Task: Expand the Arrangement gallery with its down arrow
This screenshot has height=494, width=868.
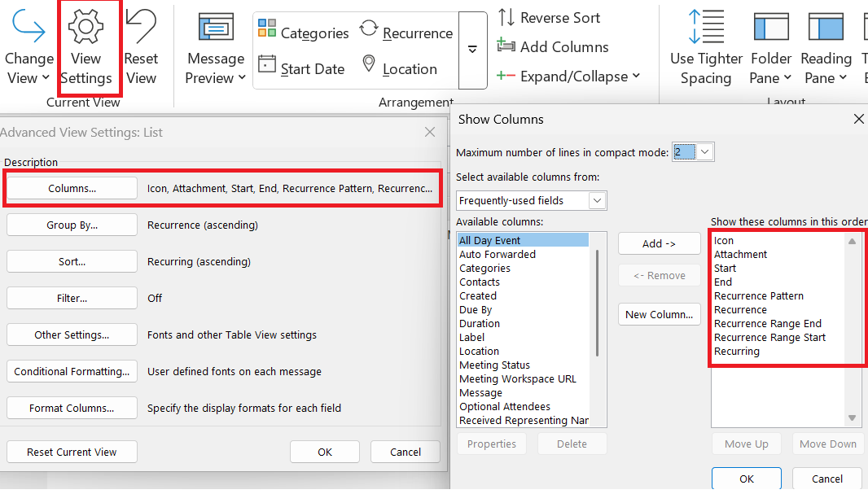Action: pyautogui.click(x=472, y=50)
